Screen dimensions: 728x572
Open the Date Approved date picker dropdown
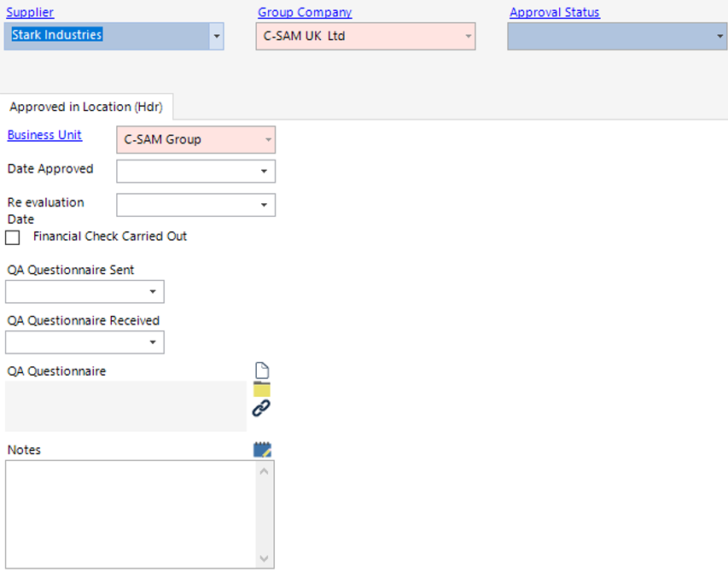click(264, 172)
